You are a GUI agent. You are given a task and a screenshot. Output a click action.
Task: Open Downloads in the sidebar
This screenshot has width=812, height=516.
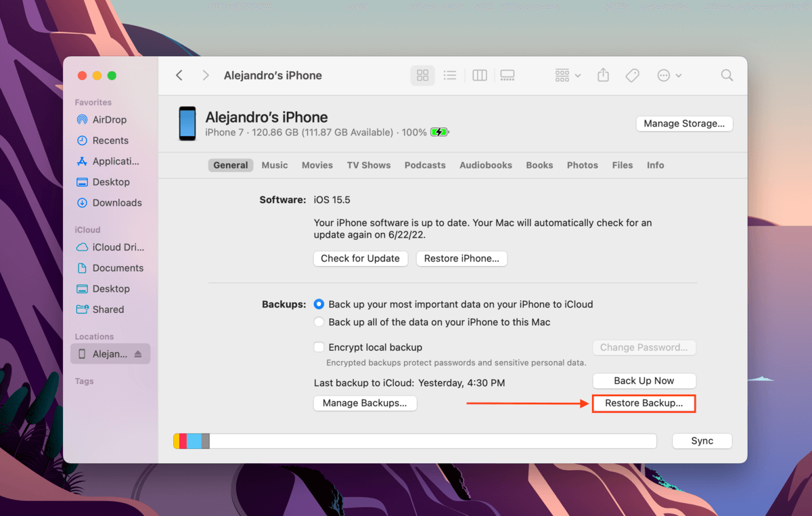coord(109,202)
